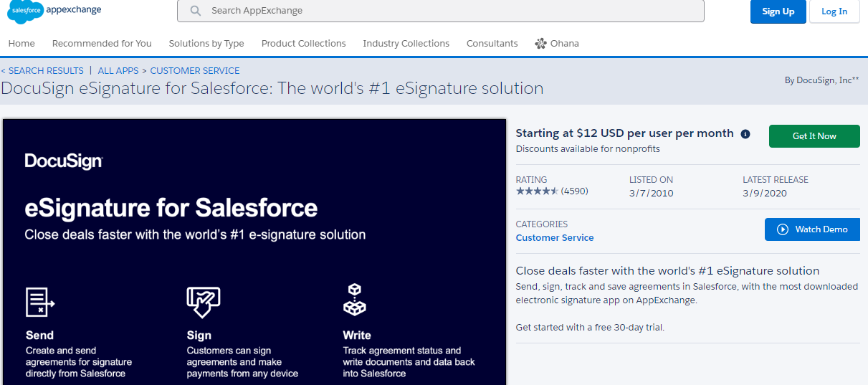Click the Send document icon in banner

coord(40,301)
